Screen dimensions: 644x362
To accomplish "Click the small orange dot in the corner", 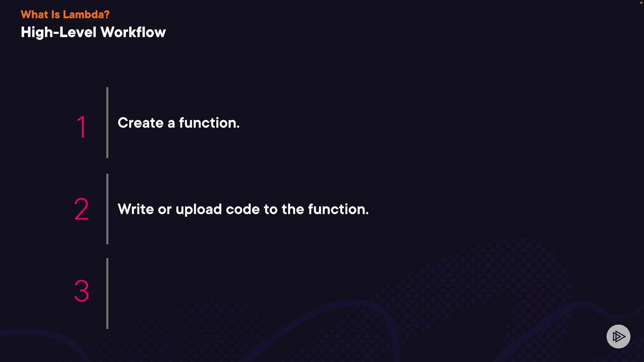I will pos(641,3).
